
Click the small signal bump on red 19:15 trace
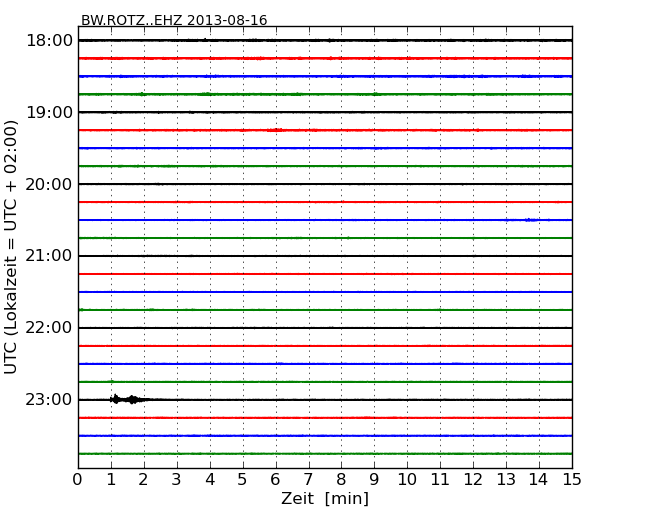(x=276, y=130)
